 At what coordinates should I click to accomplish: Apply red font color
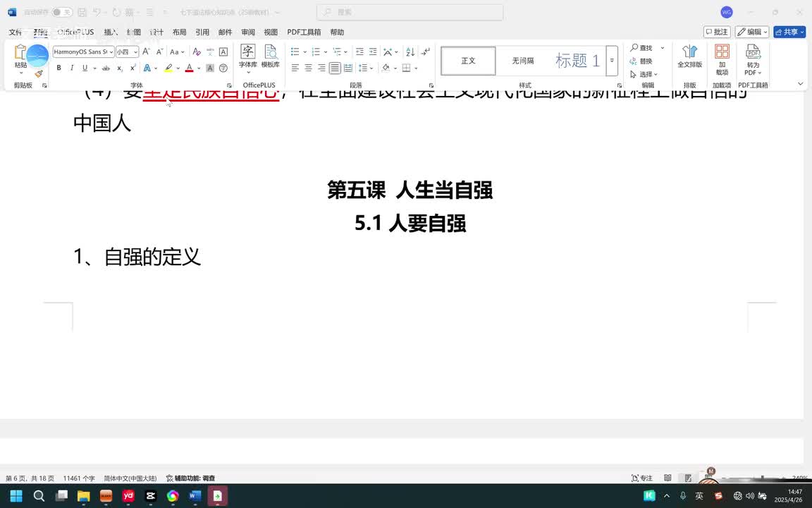[189, 68]
